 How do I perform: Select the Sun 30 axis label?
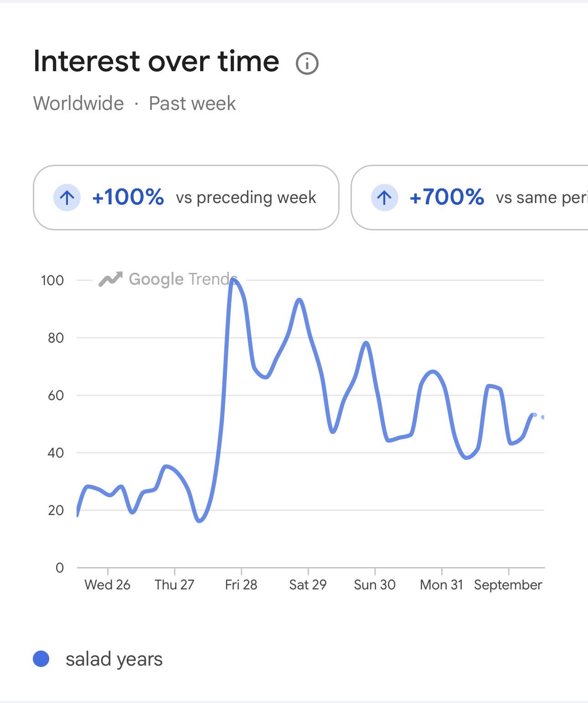[x=375, y=585]
